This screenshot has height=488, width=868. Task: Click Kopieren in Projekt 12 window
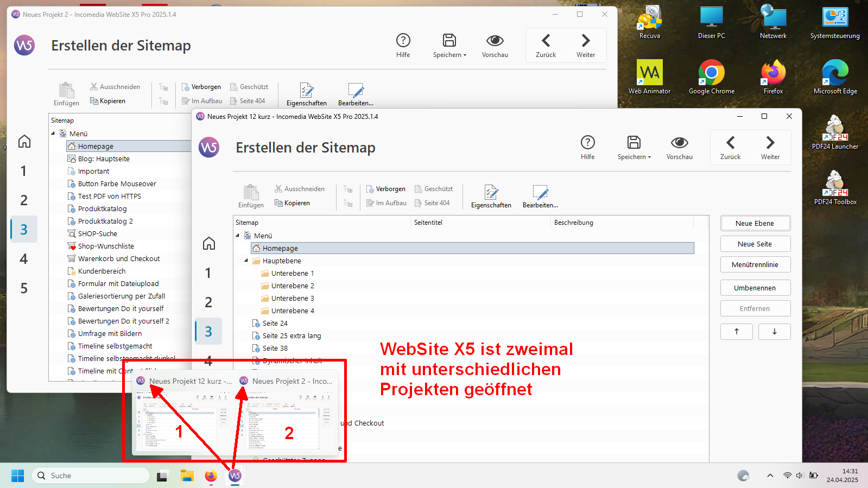coord(292,203)
